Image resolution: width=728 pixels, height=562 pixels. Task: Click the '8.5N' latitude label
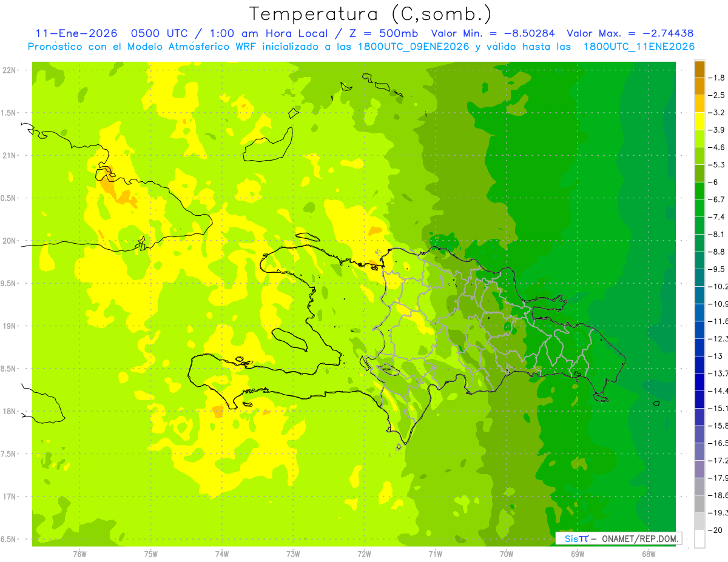pyautogui.click(x=8, y=369)
